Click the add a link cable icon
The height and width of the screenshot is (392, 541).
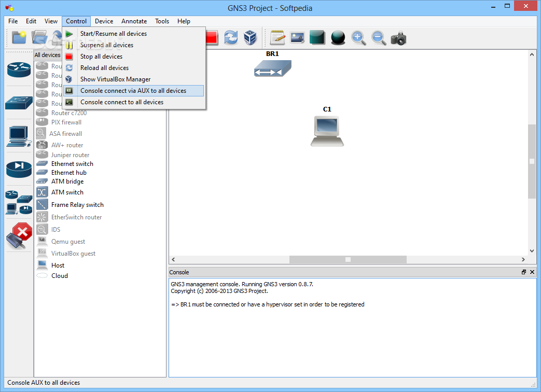(19, 236)
